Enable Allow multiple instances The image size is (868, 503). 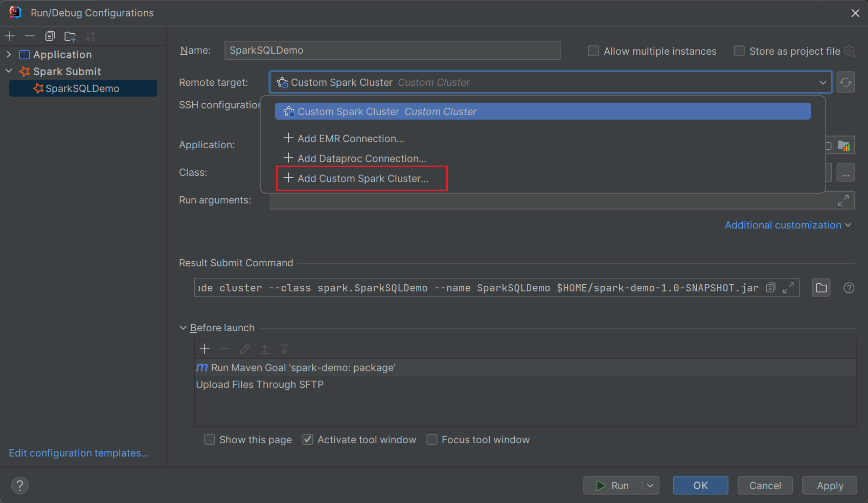[593, 51]
